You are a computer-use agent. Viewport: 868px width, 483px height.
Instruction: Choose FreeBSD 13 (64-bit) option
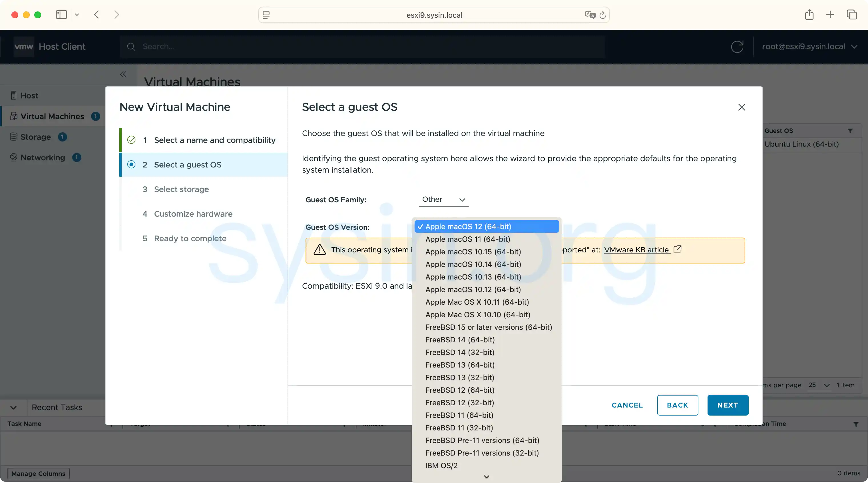point(486,365)
